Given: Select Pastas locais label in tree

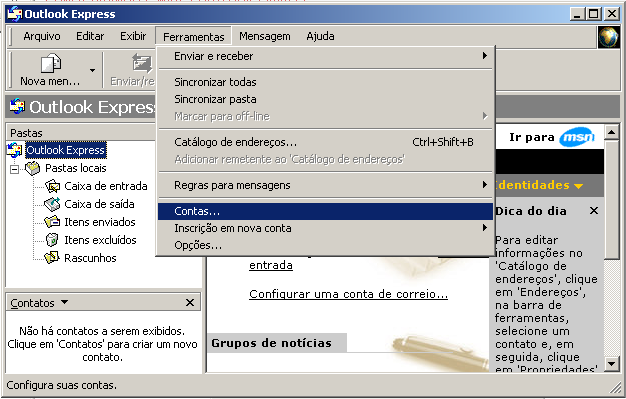Looking at the screenshot, I should 76,168.
